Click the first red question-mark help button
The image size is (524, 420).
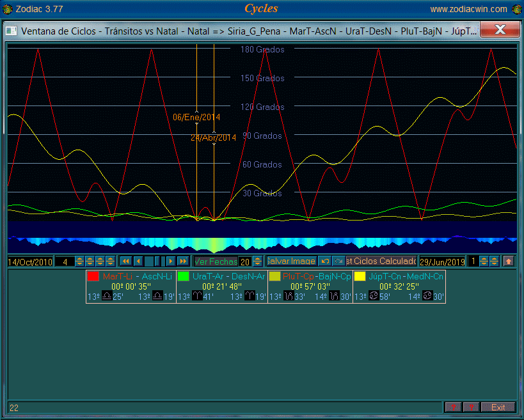[x=454, y=407]
